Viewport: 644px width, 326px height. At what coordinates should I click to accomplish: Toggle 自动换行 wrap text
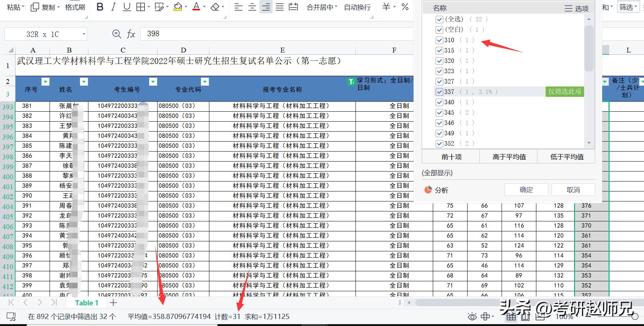(x=357, y=7)
